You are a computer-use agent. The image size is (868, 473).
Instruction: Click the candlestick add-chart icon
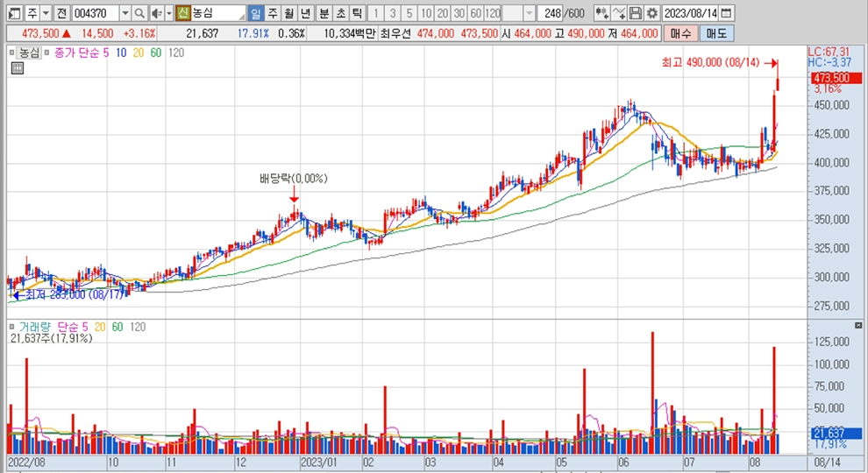pyautogui.click(x=601, y=13)
